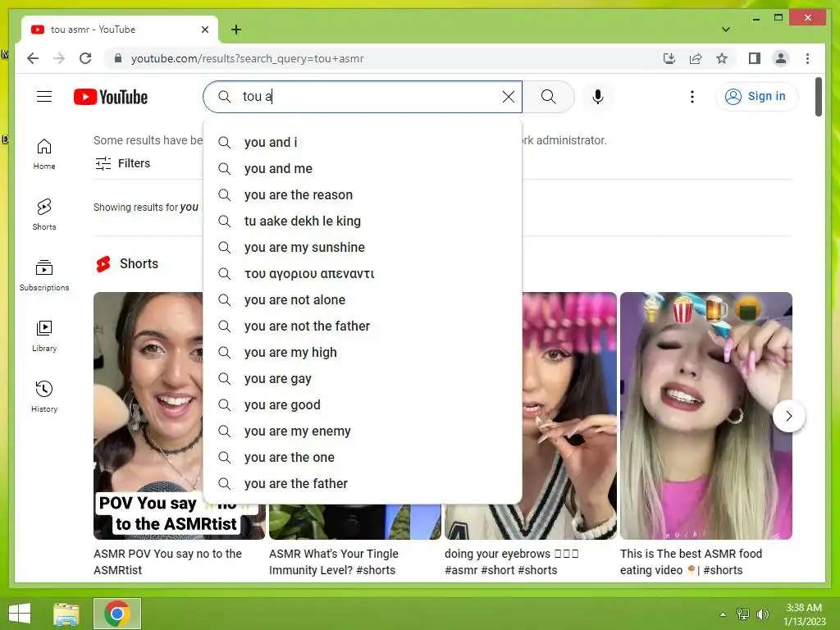Click the magnifier search button
Screen dimensions: 840x630
click(548, 97)
